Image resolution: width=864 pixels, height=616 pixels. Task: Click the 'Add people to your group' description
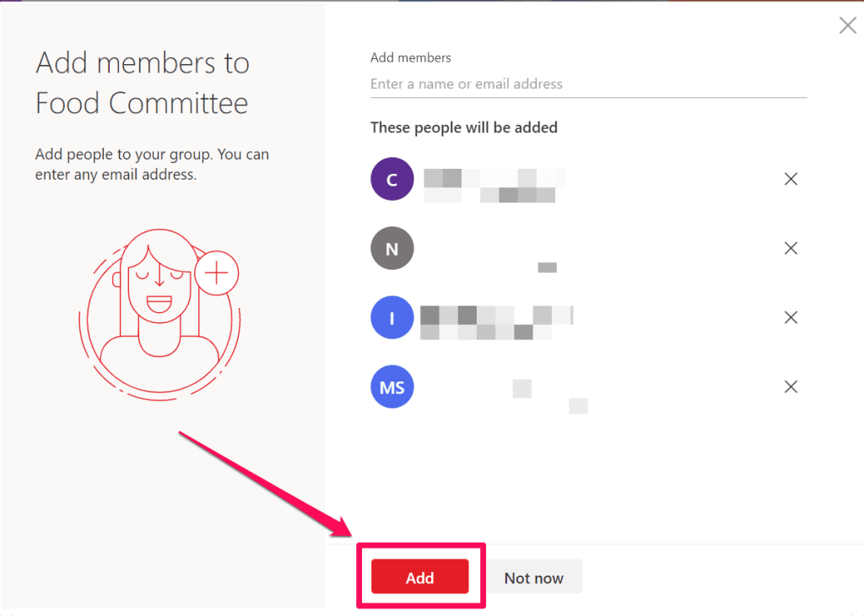tap(152, 165)
